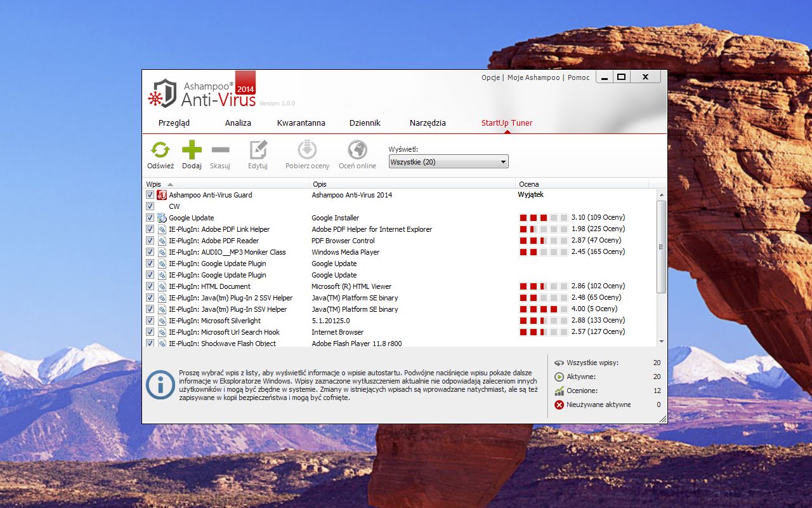Toggle Adobe PDF Reader plugin checkbox
Screen dimensions: 812x508
[150, 241]
